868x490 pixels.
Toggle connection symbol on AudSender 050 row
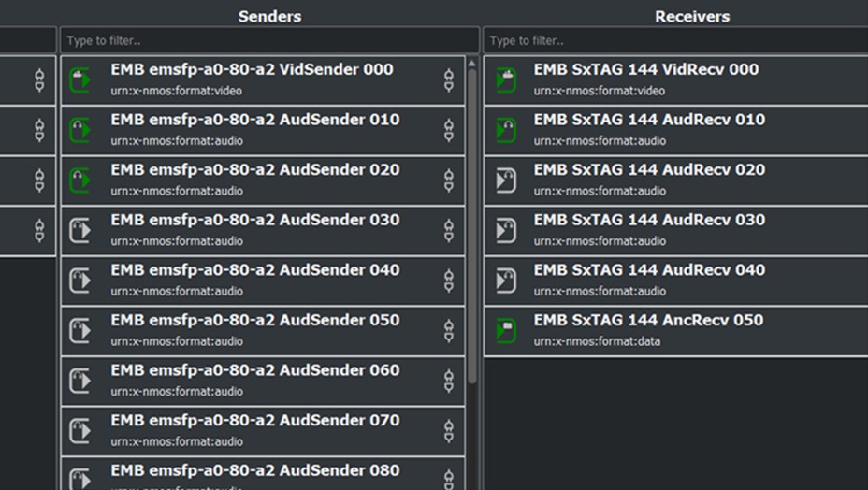coord(448,331)
